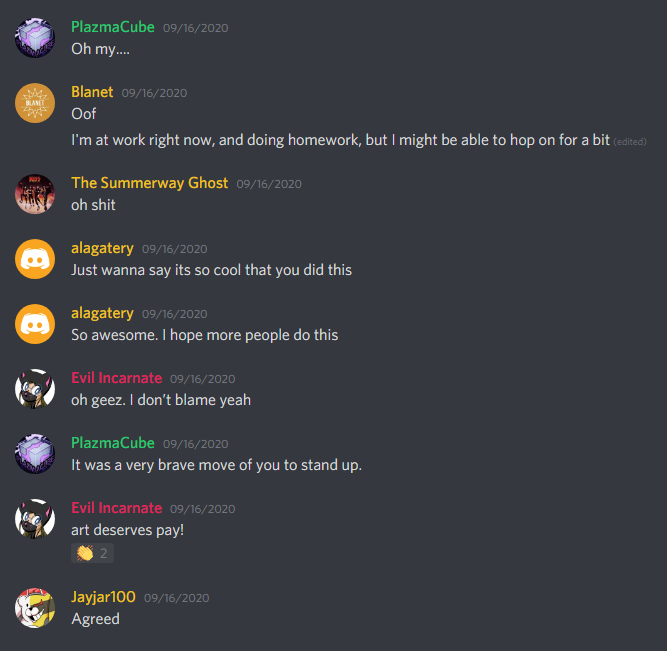This screenshot has height=651, width=667.
Task: Open PlazmaCube's avatar above "Oh my...."
Action: pyautogui.click(x=35, y=38)
